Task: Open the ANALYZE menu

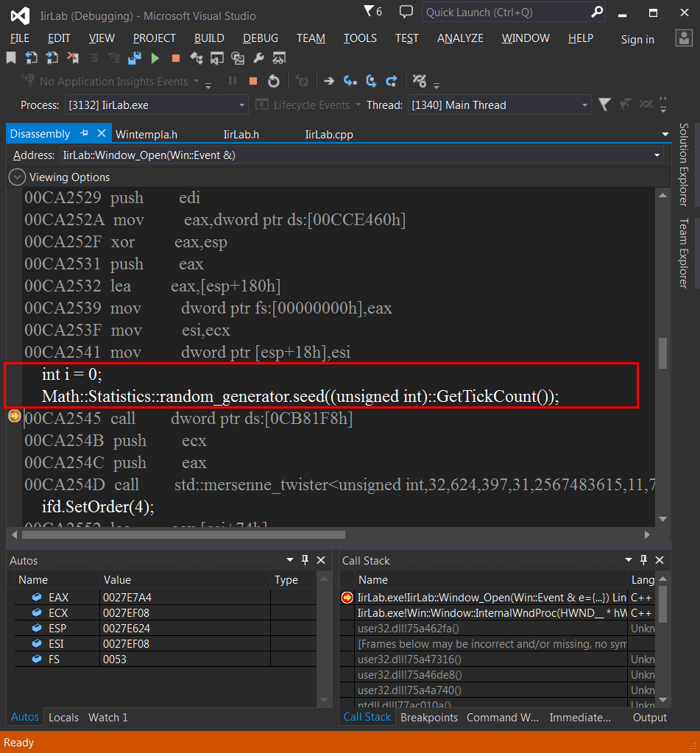Action: click(x=460, y=38)
